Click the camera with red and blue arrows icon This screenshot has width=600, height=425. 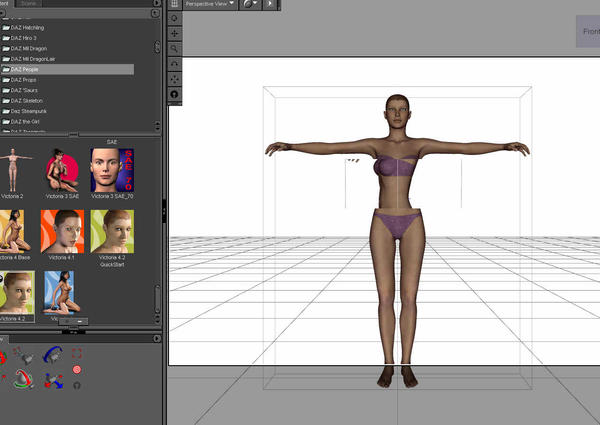[x=53, y=381]
